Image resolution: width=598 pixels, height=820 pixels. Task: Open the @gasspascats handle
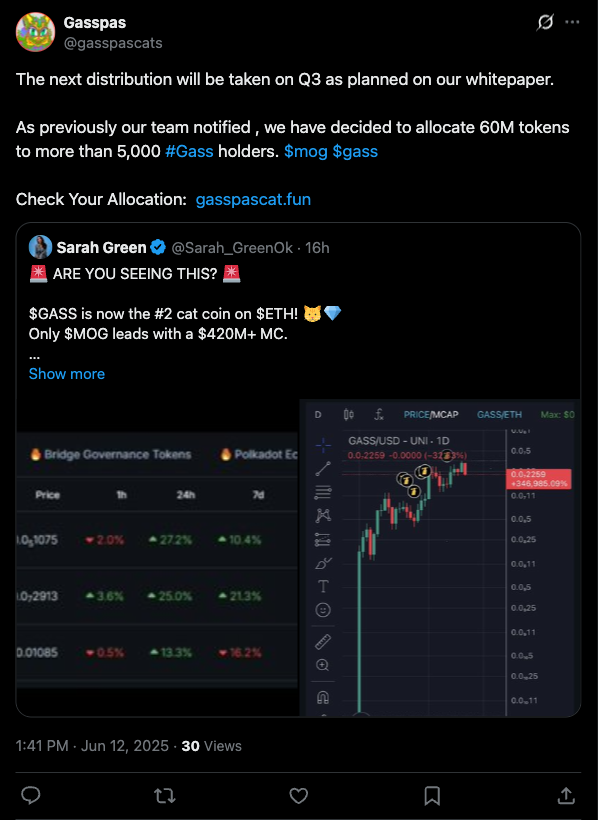113,43
